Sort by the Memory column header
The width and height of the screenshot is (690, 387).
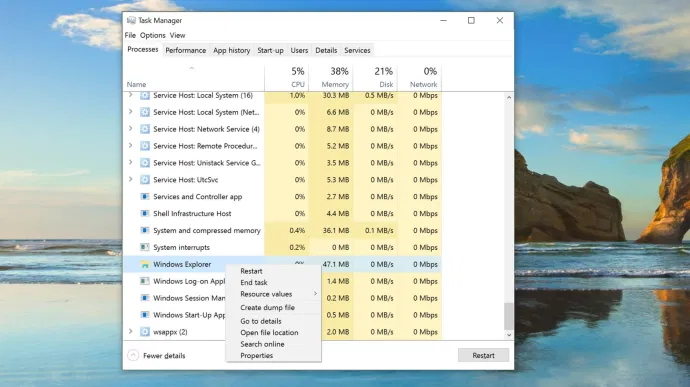tap(331, 77)
